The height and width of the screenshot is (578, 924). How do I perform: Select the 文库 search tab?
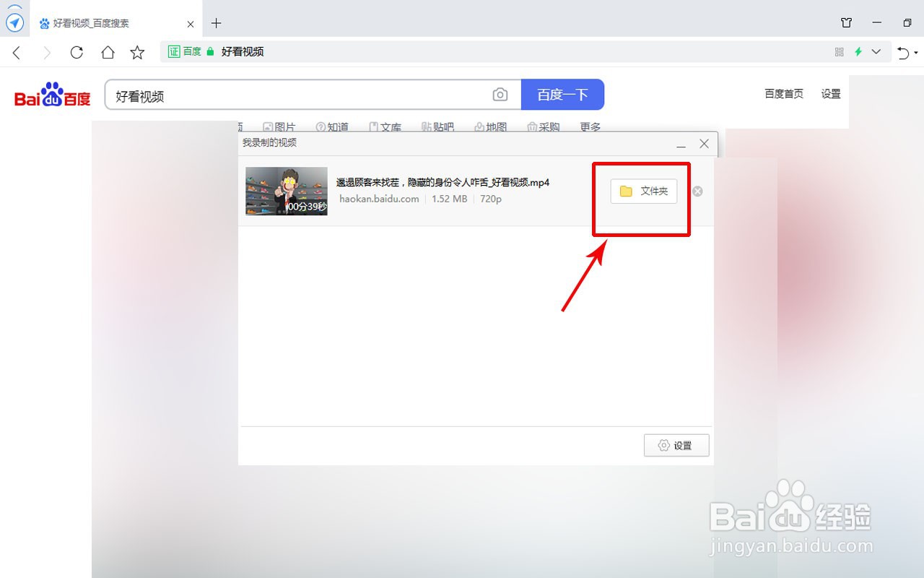(385, 126)
